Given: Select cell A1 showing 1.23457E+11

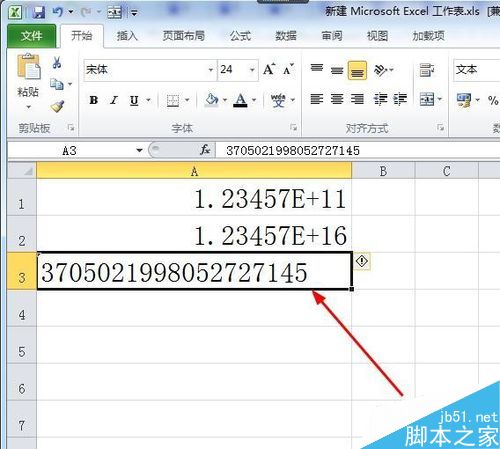Looking at the screenshot, I should 194,198.
